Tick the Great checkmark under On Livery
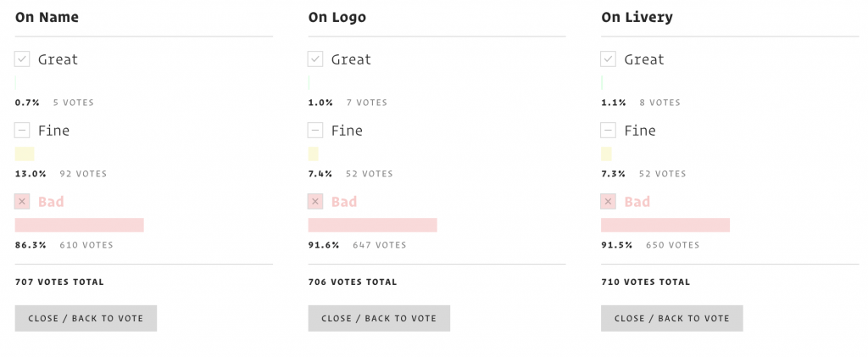The height and width of the screenshot is (357, 868). click(609, 59)
